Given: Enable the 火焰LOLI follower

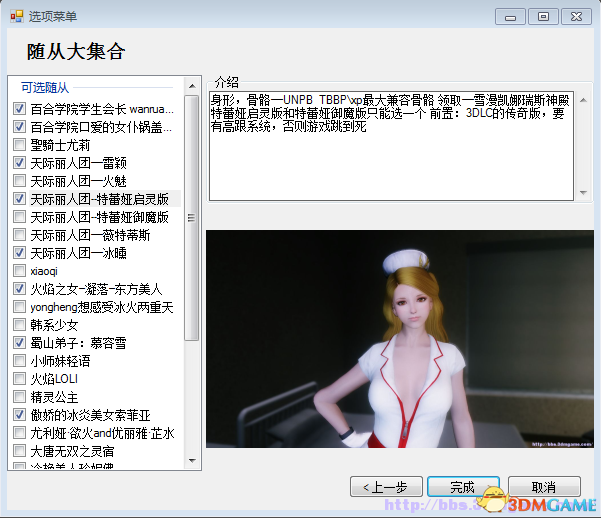Looking at the screenshot, I should 19,378.
